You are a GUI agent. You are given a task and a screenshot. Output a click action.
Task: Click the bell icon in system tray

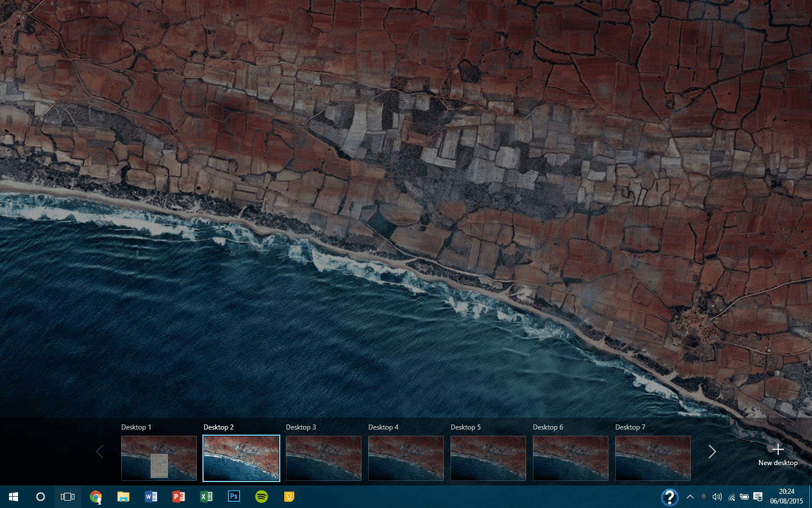pos(704,497)
